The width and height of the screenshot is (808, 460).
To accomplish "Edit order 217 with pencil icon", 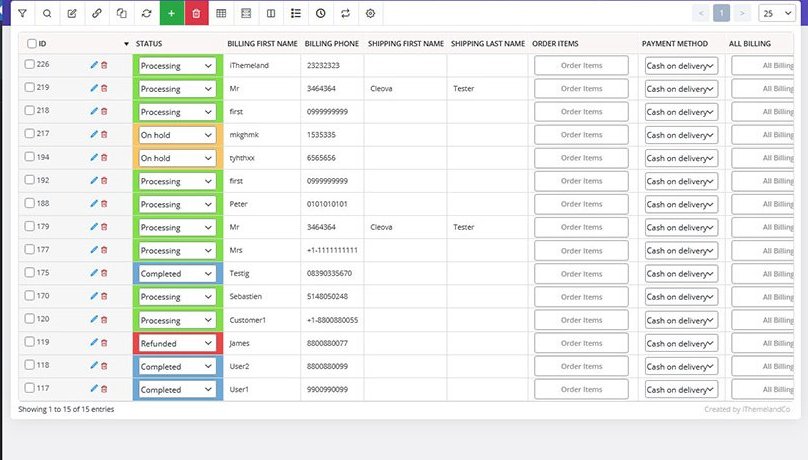I will [94, 134].
